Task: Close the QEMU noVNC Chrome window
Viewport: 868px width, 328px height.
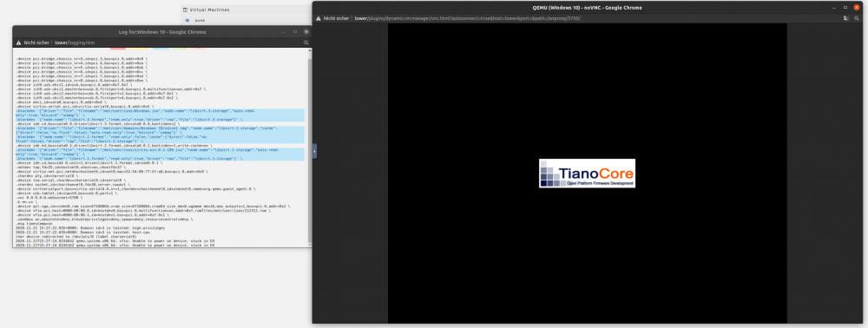Action: pyautogui.click(x=857, y=7)
